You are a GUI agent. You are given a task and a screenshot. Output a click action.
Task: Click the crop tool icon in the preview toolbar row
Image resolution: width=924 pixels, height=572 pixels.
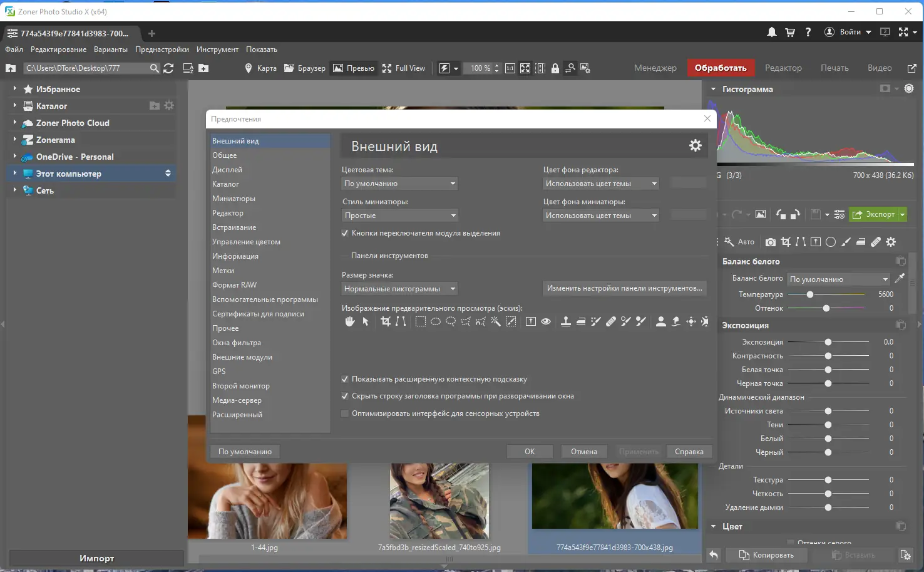click(386, 321)
